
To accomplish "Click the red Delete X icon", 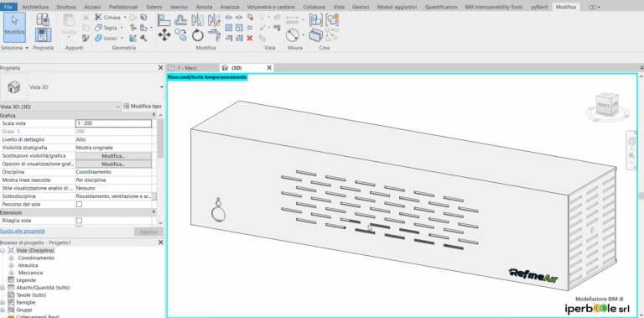I will [x=249, y=39].
